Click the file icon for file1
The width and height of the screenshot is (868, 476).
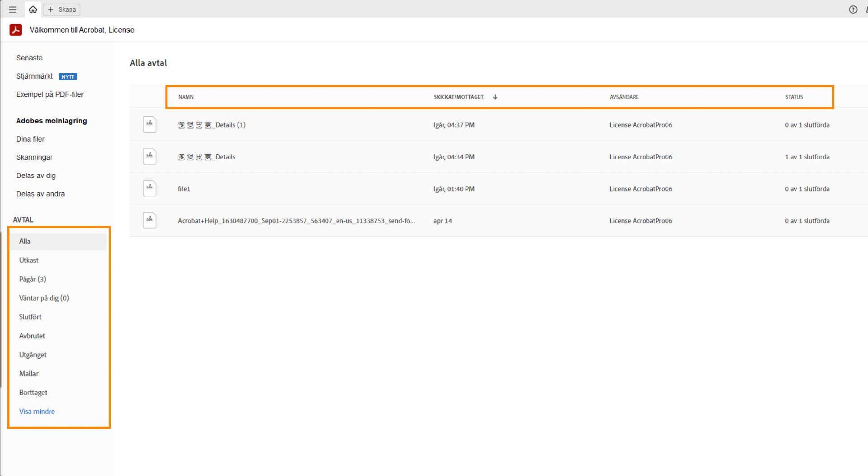click(x=150, y=189)
